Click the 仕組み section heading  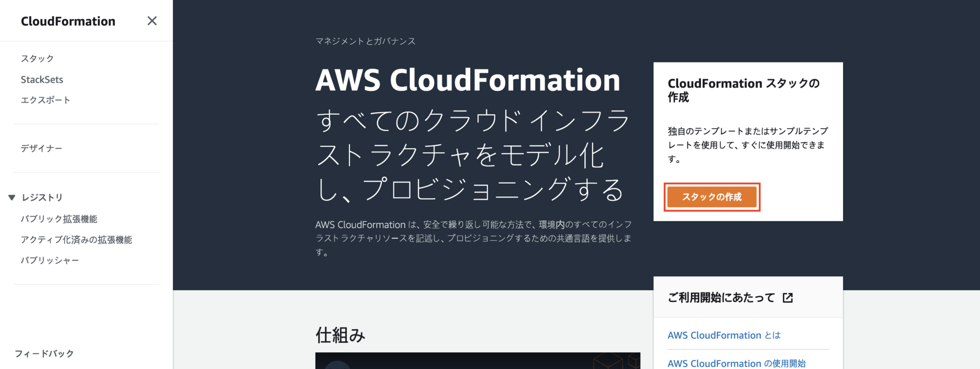341,335
